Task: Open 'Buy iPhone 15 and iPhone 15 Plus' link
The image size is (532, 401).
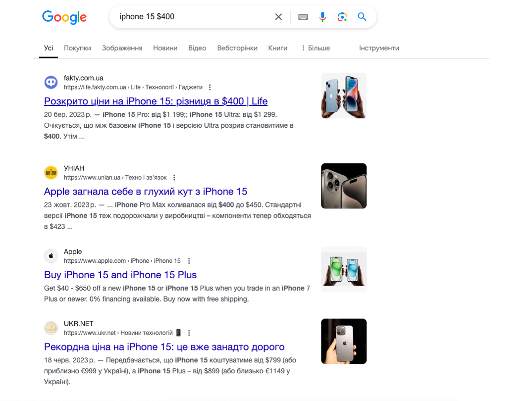Action: 120,275
